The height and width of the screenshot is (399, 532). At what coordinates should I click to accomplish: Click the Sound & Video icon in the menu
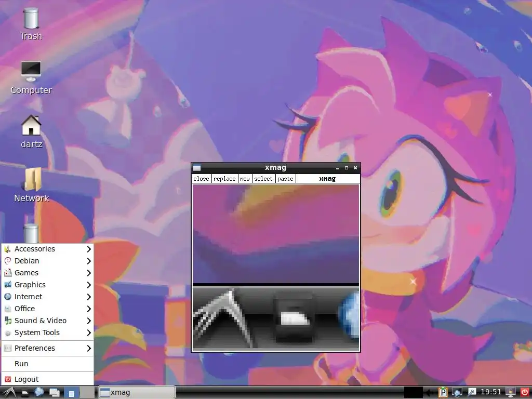8,321
